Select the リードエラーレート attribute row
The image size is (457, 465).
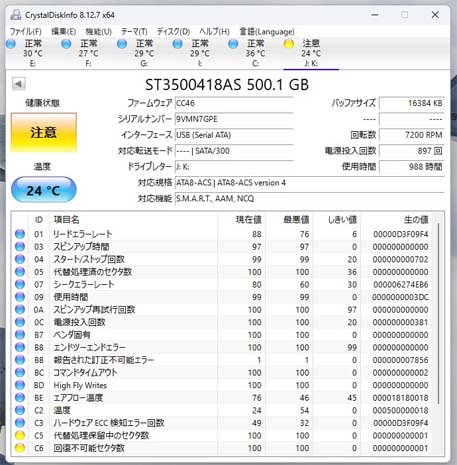tap(222, 234)
